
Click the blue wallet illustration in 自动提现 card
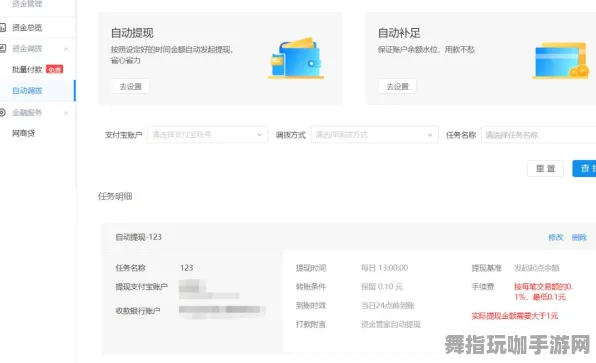point(296,58)
